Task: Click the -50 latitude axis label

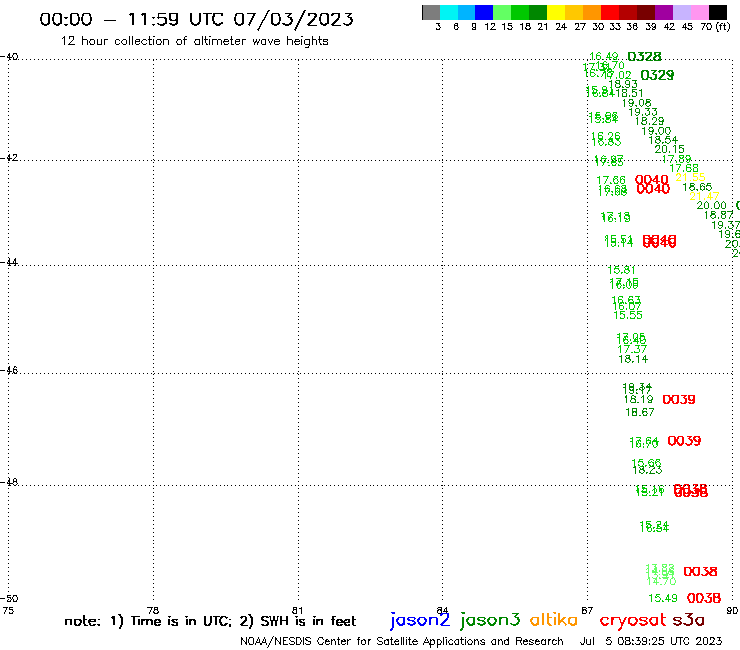Action: pos(9,599)
